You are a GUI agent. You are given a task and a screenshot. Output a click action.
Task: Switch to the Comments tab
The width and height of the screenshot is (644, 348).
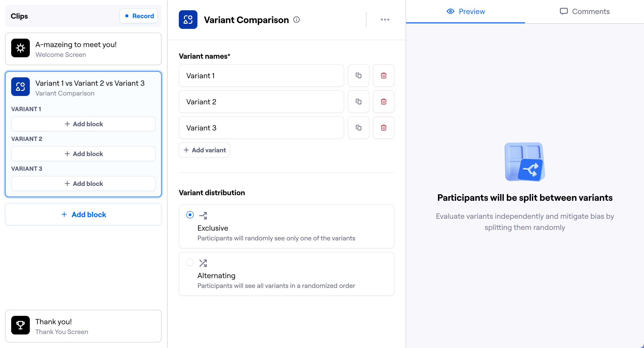coord(584,11)
